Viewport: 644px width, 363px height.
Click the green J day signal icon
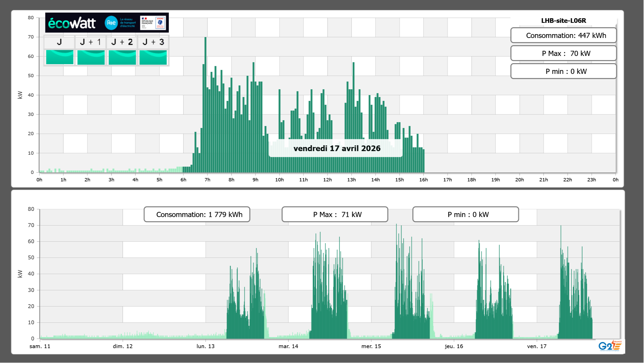coord(60,57)
